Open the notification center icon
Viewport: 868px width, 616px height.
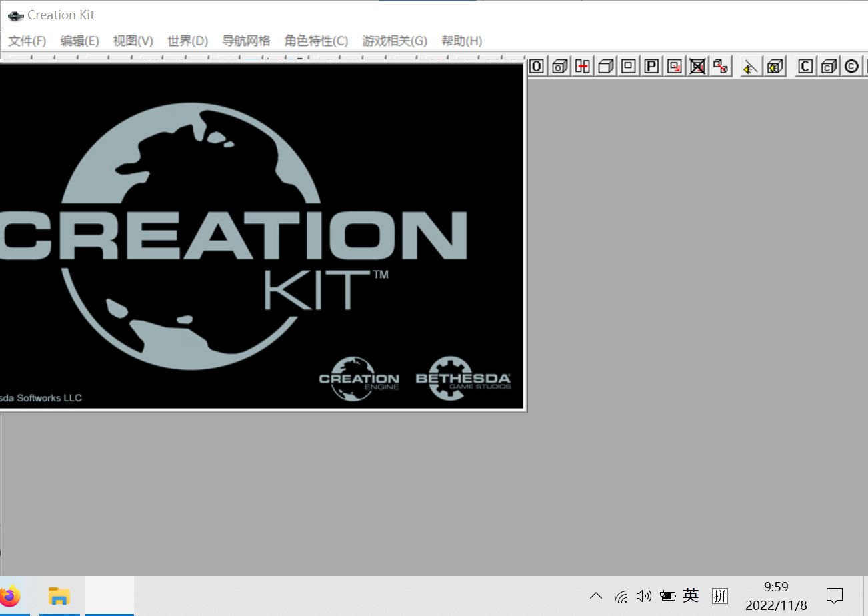click(835, 596)
